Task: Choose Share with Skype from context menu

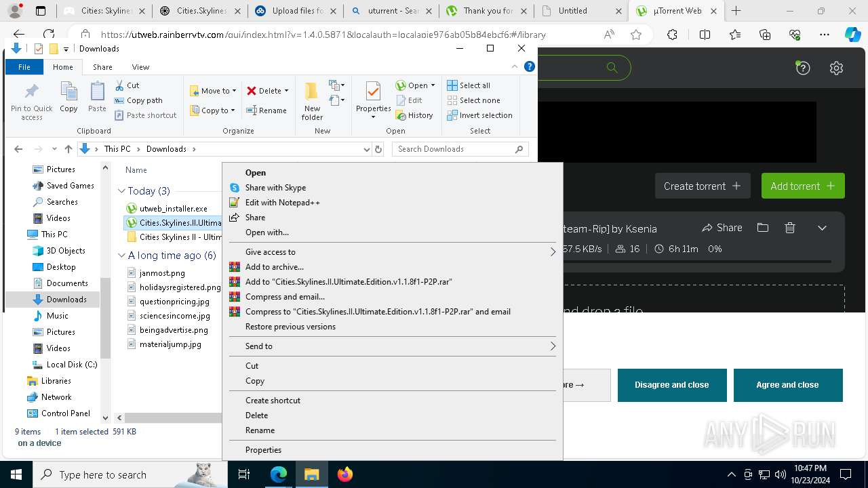Action: pos(275,188)
